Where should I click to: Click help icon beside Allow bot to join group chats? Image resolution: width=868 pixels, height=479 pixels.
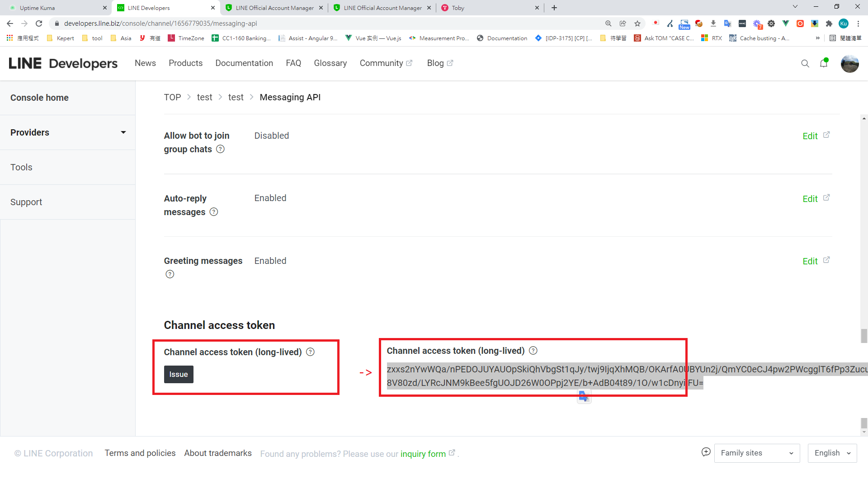pos(220,149)
